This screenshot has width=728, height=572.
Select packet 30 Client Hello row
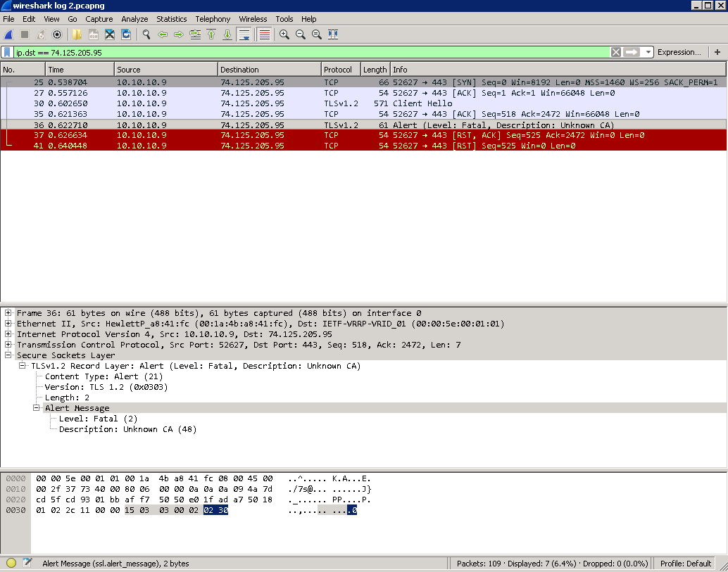click(363, 103)
